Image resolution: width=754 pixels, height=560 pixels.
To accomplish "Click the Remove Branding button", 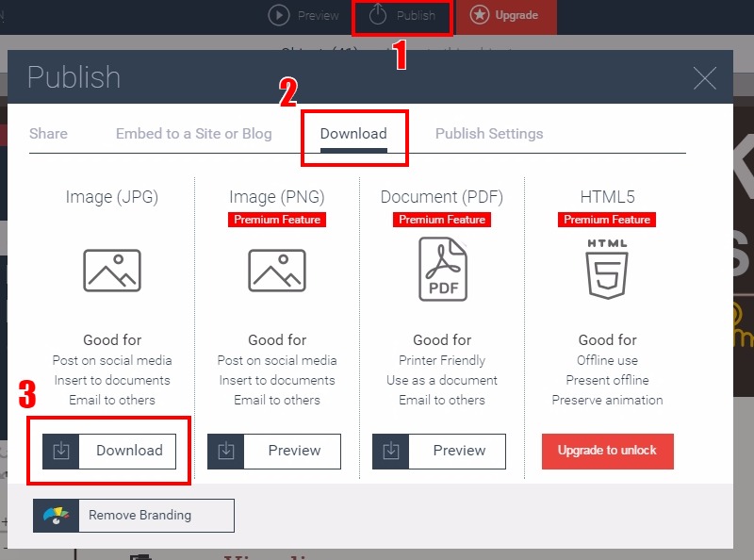I will pos(134,516).
